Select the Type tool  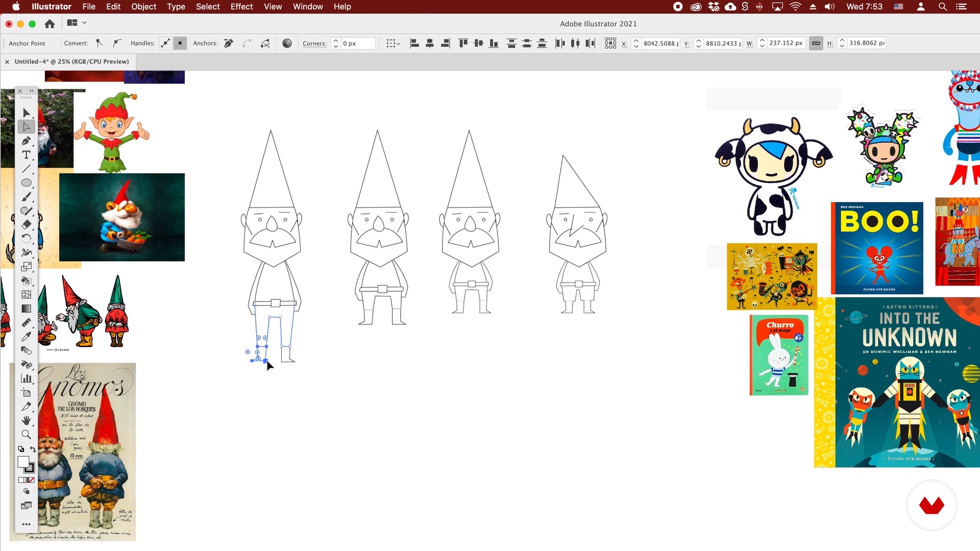pyautogui.click(x=26, y=155)
